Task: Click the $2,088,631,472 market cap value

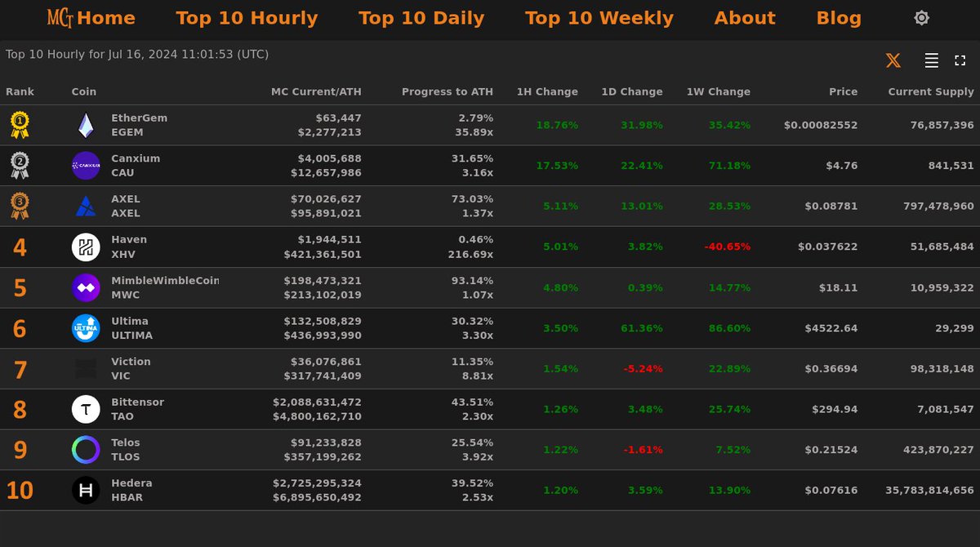Action: tap(317, 402)
